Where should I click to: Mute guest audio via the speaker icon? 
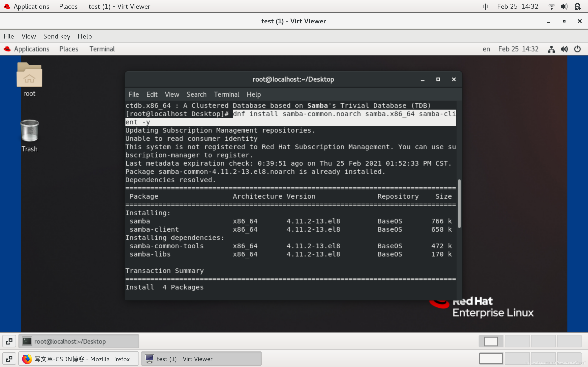pyautogui.click(x=564, y=49)
